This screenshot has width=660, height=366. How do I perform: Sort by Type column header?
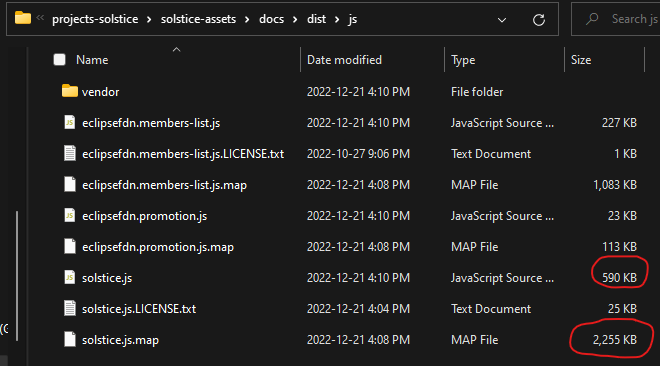pyautogui.click(x=463, y=60)
